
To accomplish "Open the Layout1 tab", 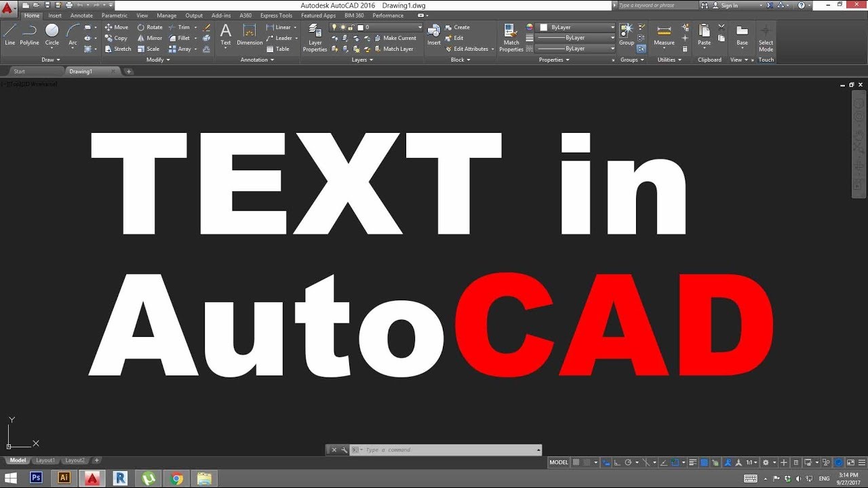I will 45,461.
